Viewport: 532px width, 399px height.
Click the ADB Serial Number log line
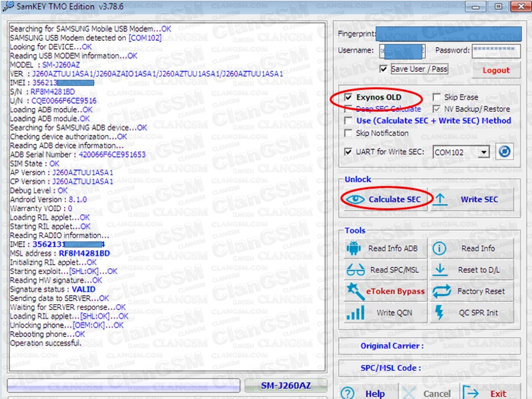click(x=78, y=154)
